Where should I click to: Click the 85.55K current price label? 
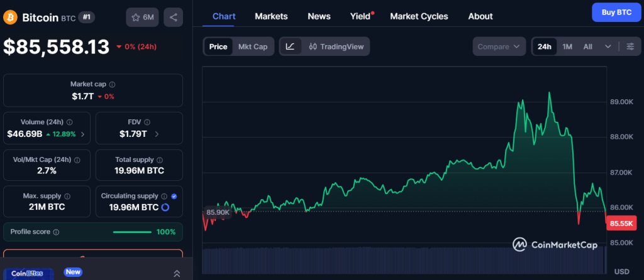621,223
